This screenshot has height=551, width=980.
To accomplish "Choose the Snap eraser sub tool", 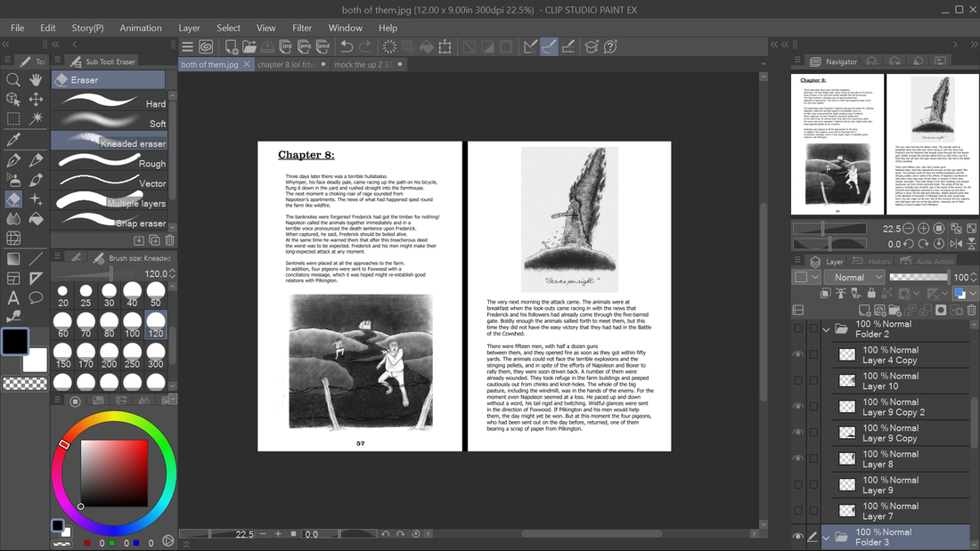I will (110, 223).
